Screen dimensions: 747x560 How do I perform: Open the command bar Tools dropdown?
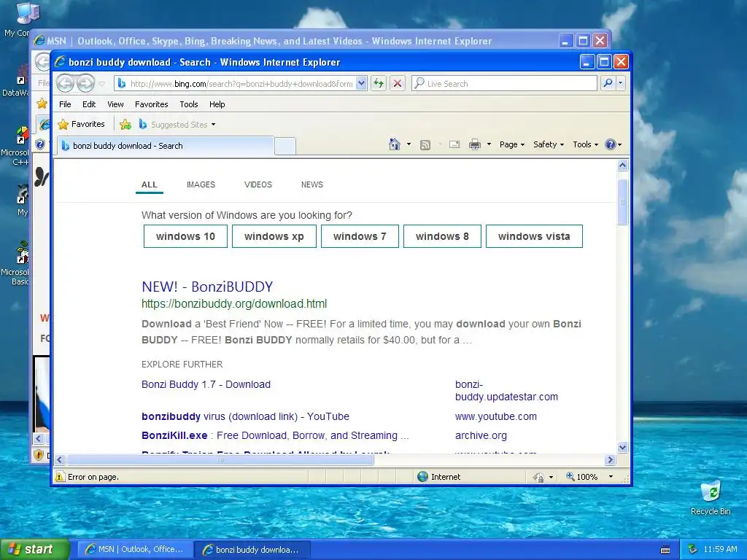pos(585,144)
